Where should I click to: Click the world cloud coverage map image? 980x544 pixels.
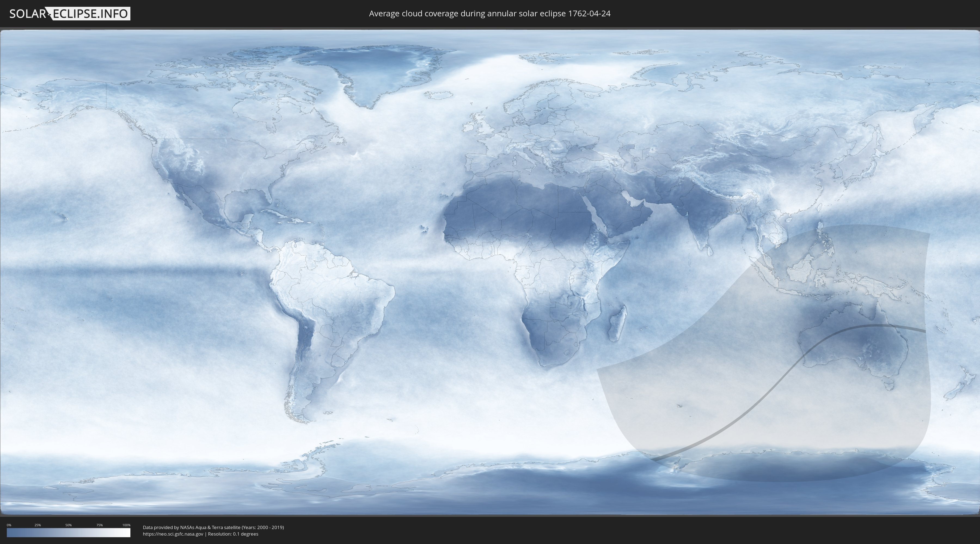click(x=490, y=273)
